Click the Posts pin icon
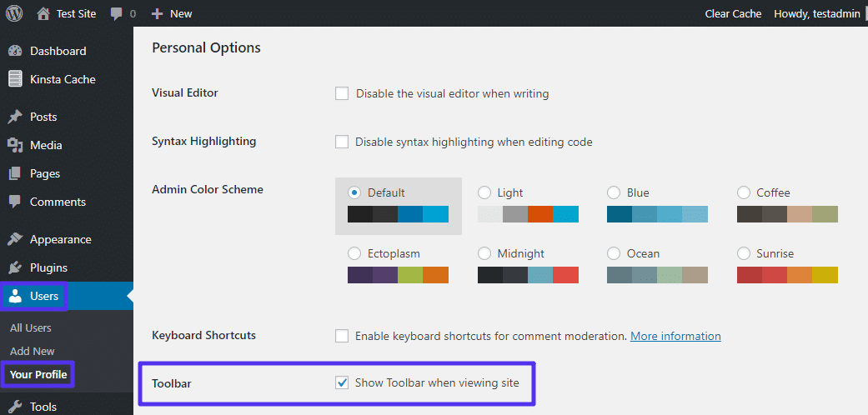 (x=15, y=117)
